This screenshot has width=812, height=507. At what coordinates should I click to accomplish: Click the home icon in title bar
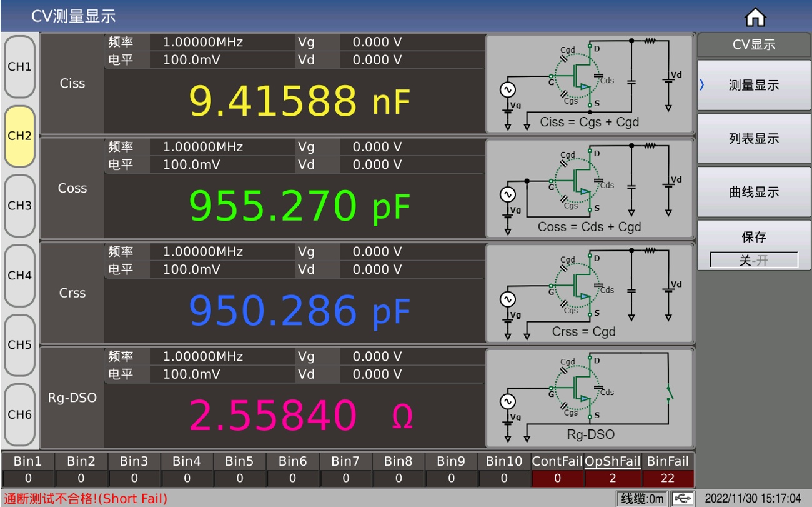point(755,18)
